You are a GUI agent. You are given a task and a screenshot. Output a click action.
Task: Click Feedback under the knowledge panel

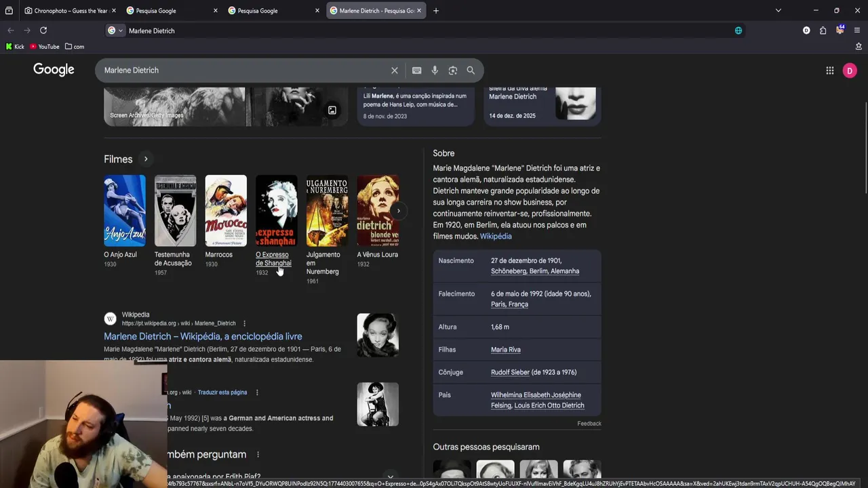point(589,424)
